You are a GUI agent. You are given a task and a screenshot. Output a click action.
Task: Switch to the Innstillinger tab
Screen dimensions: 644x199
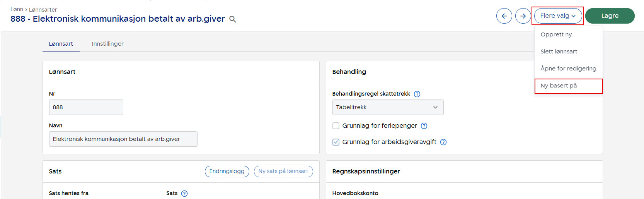107,44
